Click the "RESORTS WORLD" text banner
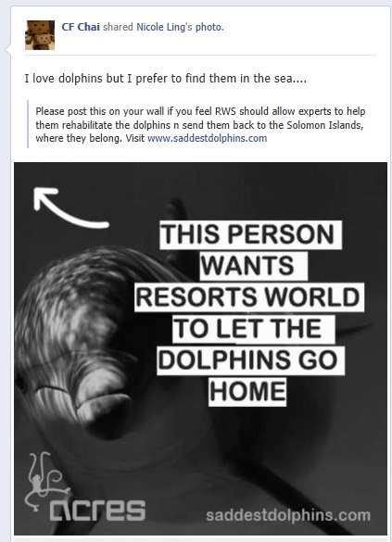The height and width of the screenshot is (542, 392). [249, 297]
